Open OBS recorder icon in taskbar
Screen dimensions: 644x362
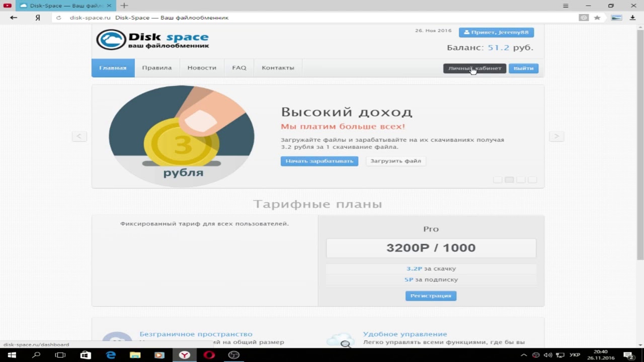(x=234, y=355)
